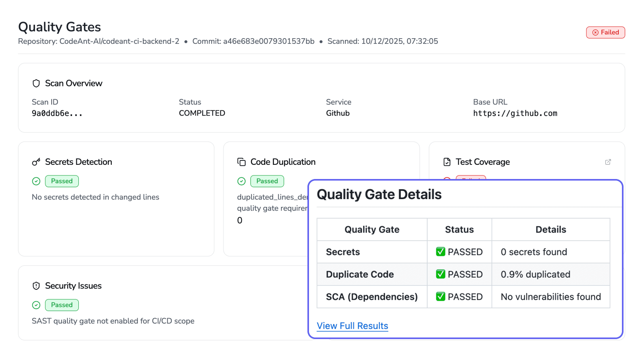Select the key icon on Secrets Detection card
Screen dimensions: 644x358
pos(36,162)
